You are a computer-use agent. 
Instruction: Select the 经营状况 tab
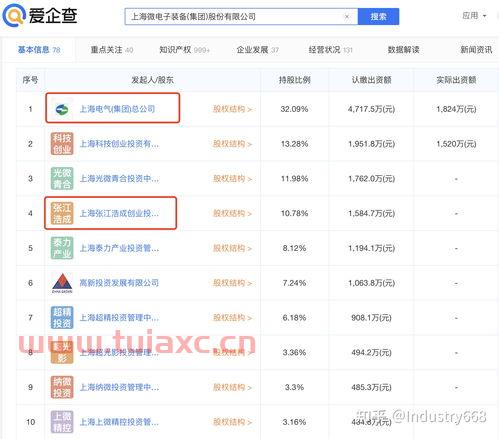[x=330, y=50]
